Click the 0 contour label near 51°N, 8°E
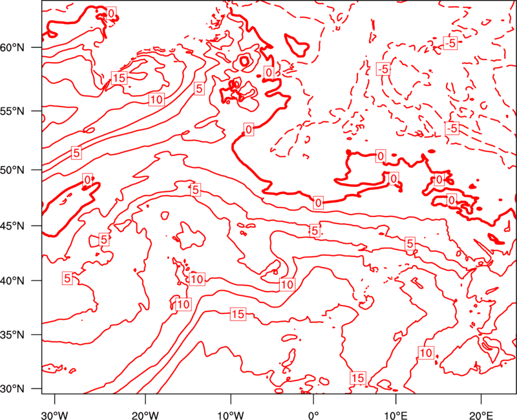 point(381,156)
